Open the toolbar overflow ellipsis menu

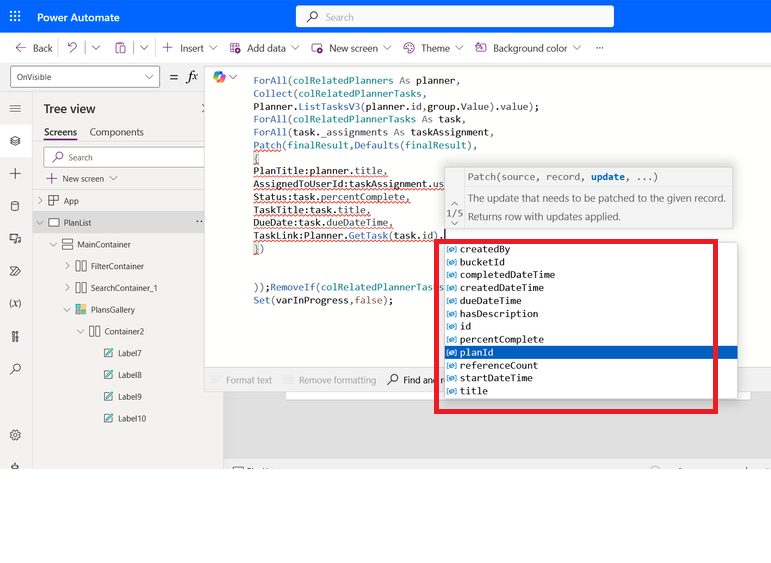tap(599, 48)
